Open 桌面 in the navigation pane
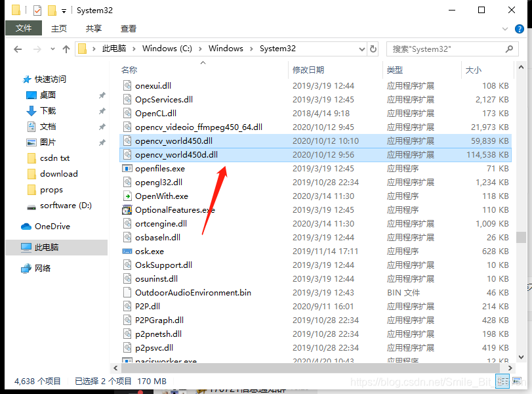This screenshot has width=532, height=394. pos(47,95)
